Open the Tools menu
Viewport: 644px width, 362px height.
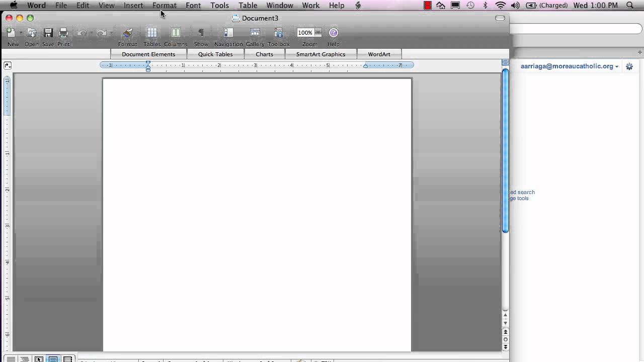click(x=219, y=6)
